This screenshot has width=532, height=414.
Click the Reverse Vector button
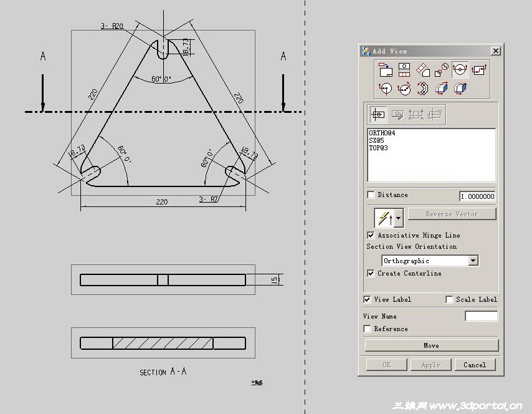click(x=452, y=214)
